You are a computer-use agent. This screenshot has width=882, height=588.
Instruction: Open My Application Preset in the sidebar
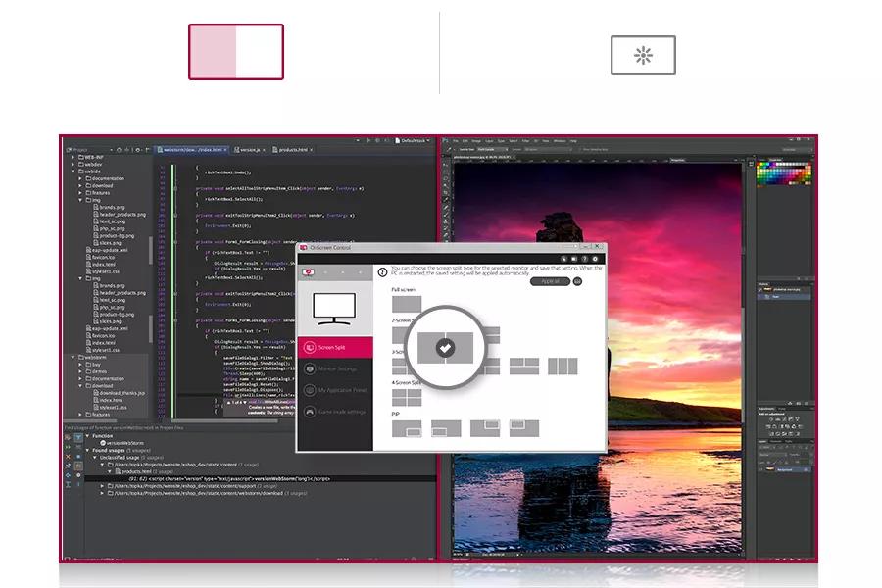coord(309,389)
